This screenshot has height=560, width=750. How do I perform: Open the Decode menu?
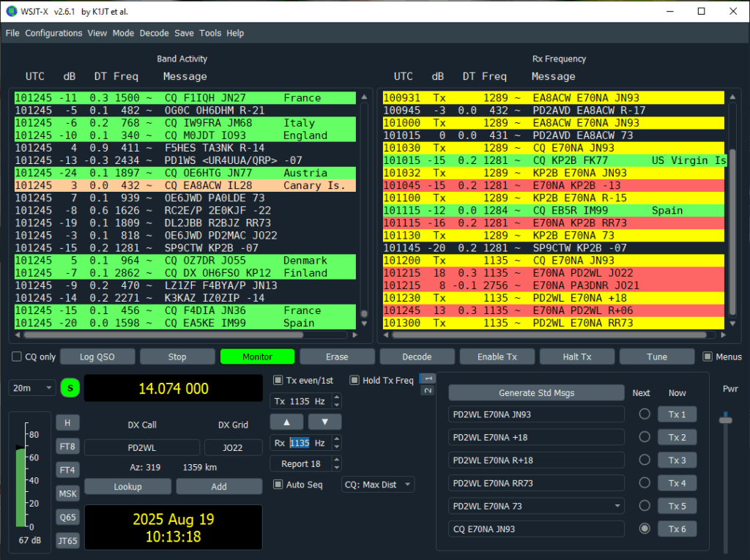154,33
